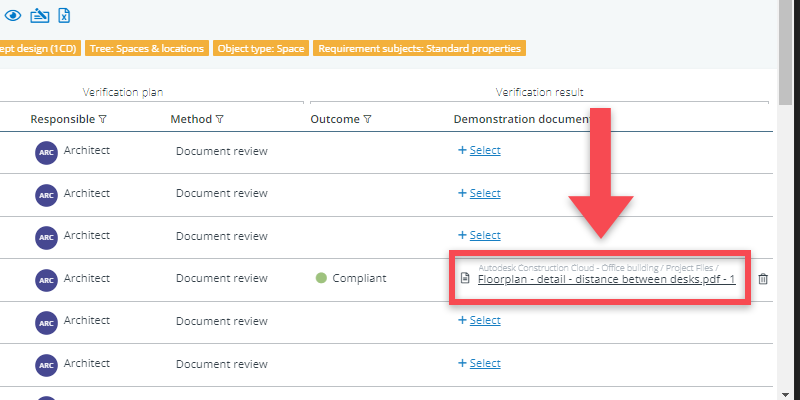Toggle the eye view icon in the toolbar

13,16
